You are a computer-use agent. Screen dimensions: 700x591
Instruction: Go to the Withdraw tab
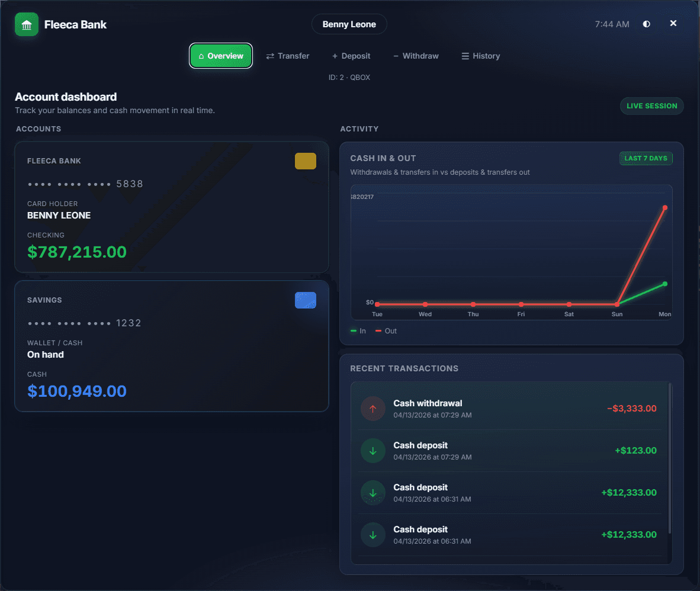coord(416,56)
